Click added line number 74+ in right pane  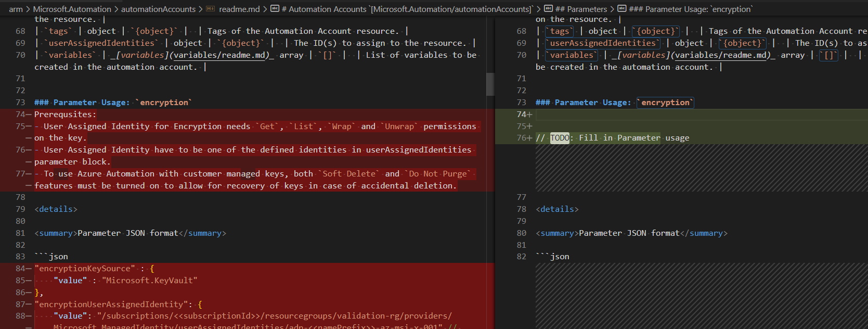[524, 115]
